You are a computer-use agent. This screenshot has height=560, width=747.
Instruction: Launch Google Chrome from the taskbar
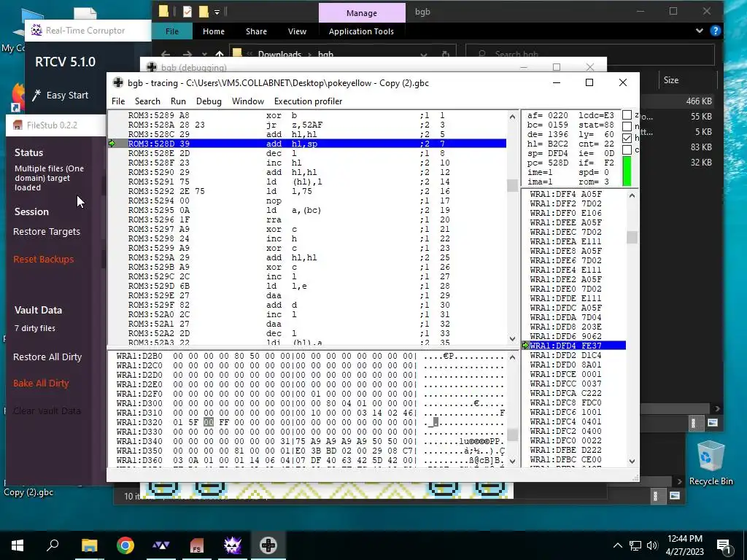coord(125,545)
